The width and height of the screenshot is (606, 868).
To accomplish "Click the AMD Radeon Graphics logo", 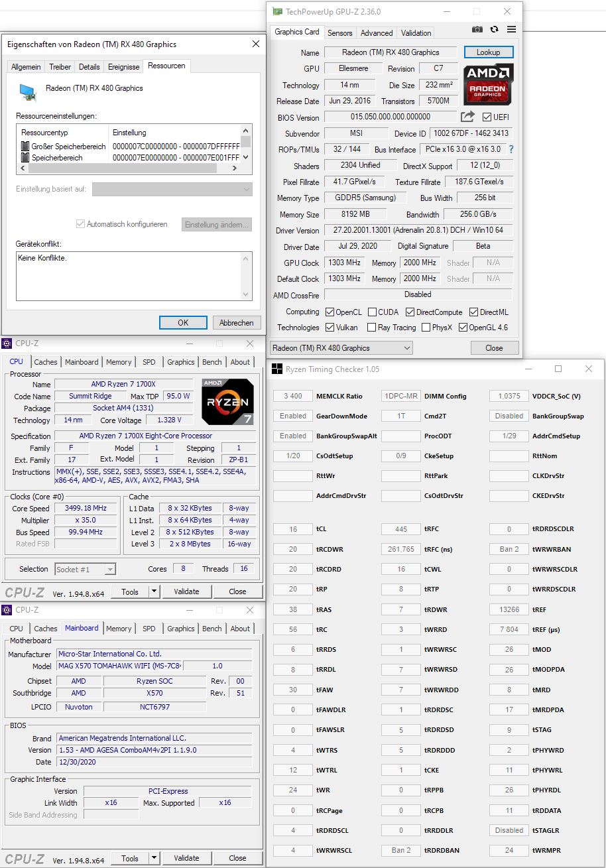I will tap(489, 84).
